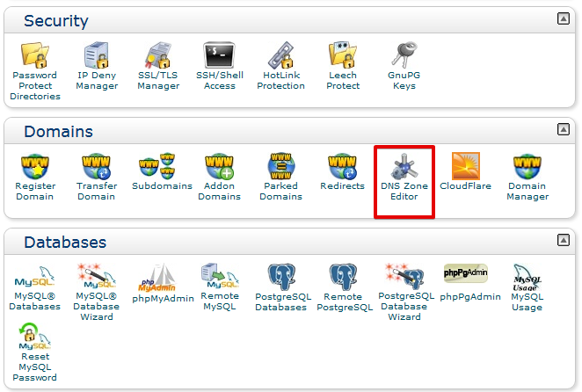Open phpPgAdmin
The width and height of the screenshot is (582, 392).
pyautogui.click(x=469, y=283)
